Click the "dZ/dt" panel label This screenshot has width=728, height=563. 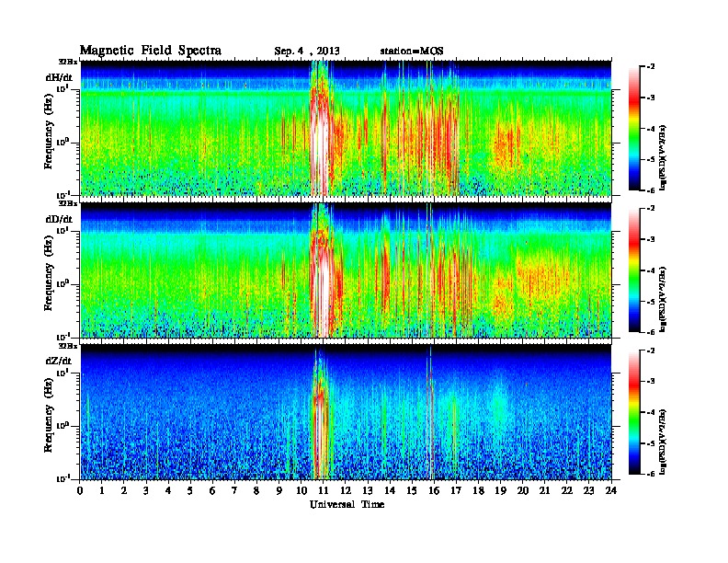(x=59, y=361)
